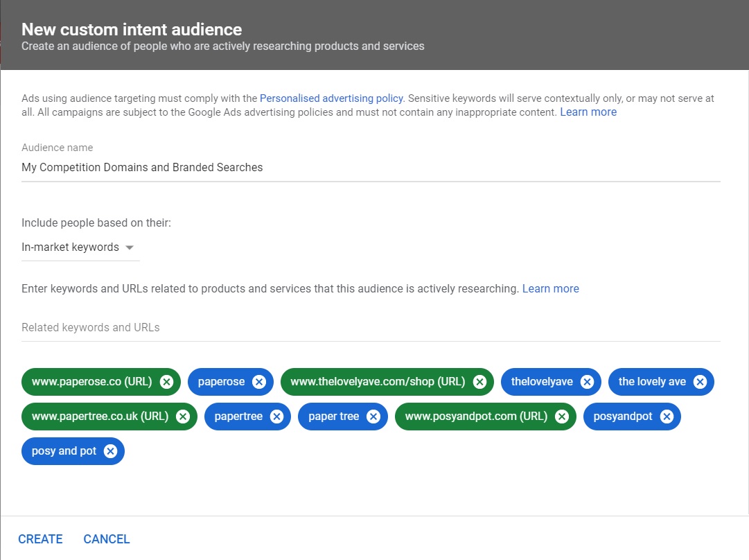Image resolution: width=749 pixels, height=560 pixels.
Task: Click the CANCEL button
Action: [x=107, y=539]
